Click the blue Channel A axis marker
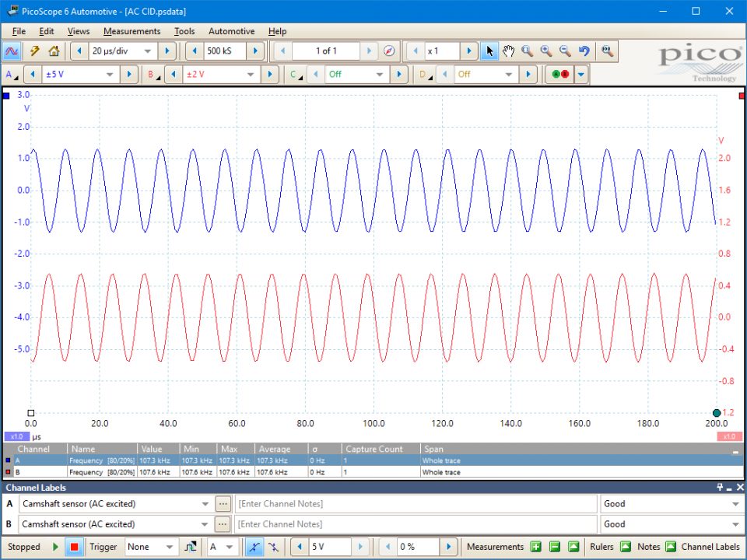The width and height of the screenshot is (747, 560). (6, 96)
